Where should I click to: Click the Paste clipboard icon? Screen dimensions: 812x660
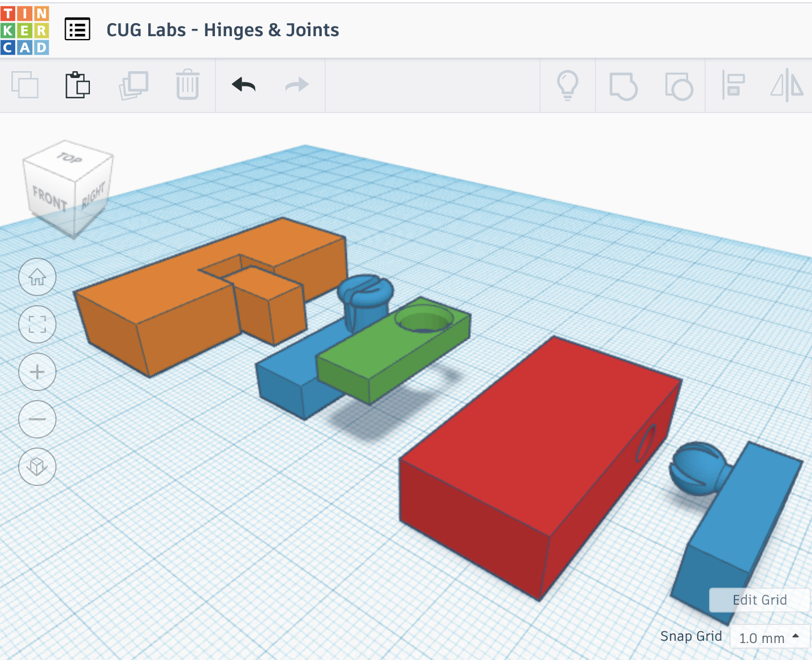[78, 85]
